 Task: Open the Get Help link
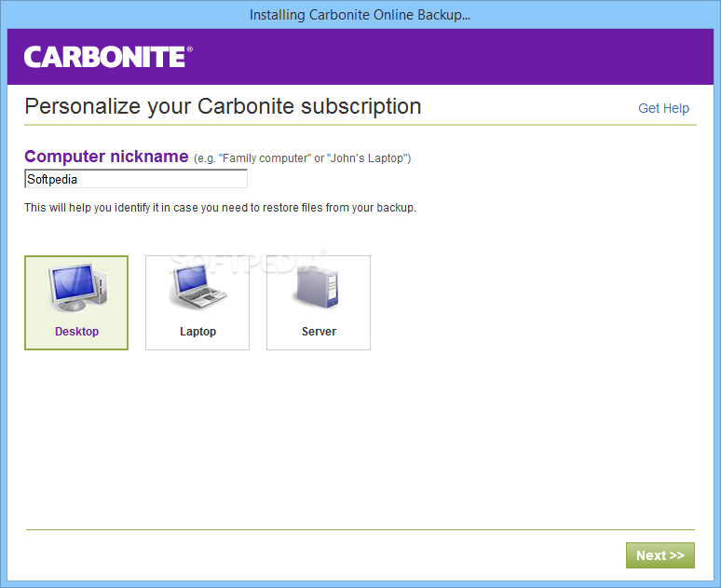click(663, 108)
